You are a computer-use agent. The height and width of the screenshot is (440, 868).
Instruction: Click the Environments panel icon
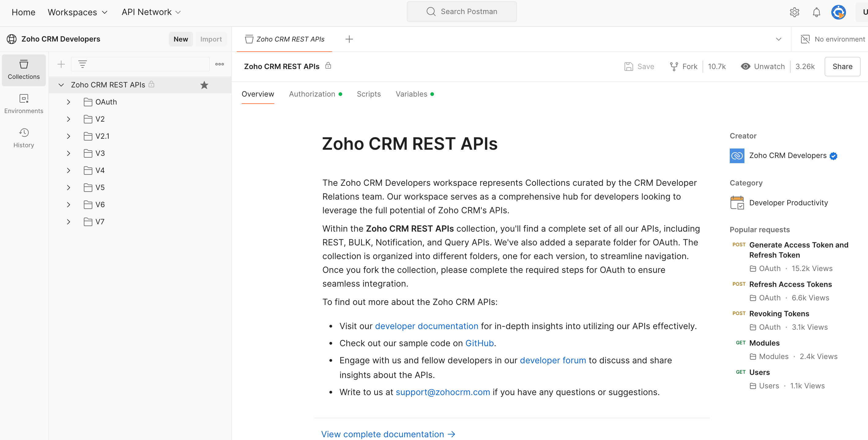[24, 99]
